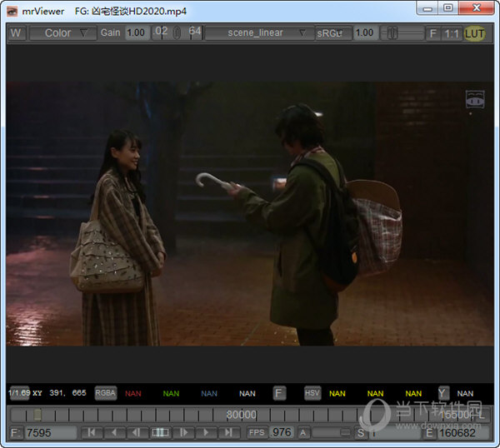
Task: Click the mrViewer eye icon in title bar
Action: 12,12
